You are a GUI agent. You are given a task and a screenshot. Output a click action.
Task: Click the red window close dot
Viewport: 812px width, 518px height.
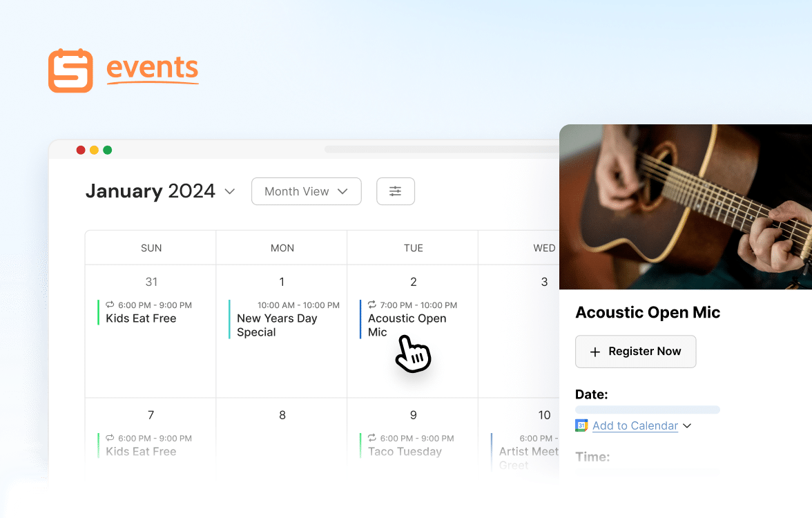[80, 150]
